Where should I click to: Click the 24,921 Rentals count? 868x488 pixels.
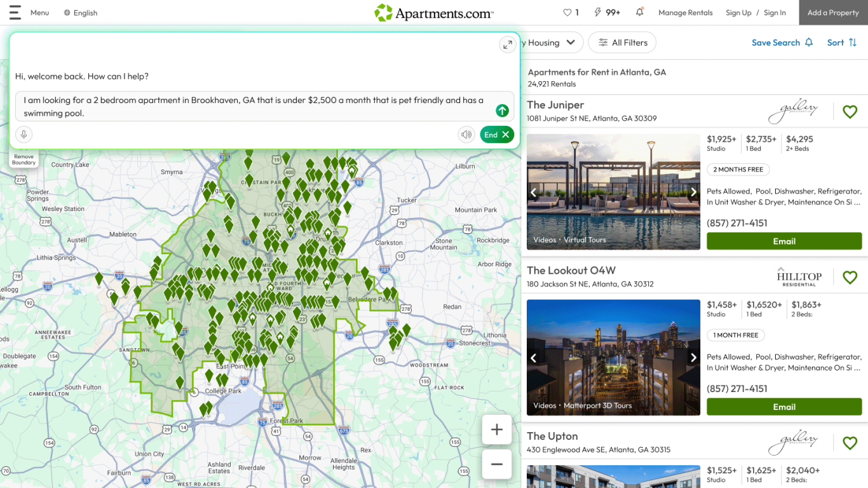point(552,84)
